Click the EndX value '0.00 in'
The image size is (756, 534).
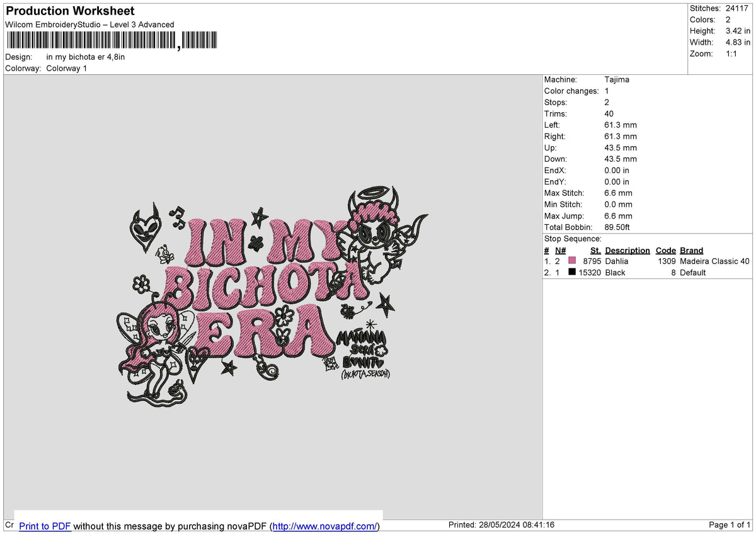[x=617, y=170]
